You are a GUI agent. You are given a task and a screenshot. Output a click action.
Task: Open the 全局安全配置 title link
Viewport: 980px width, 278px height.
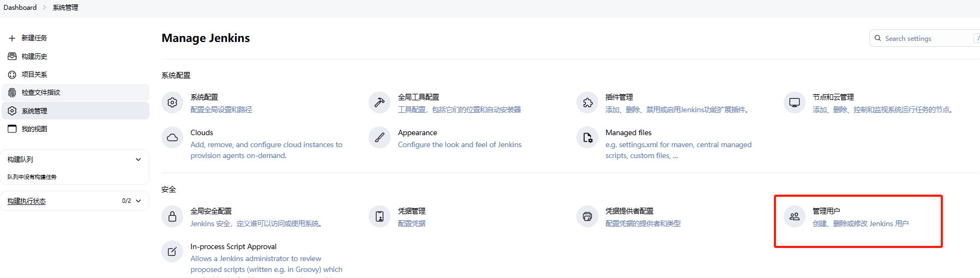tap(211, 211)
